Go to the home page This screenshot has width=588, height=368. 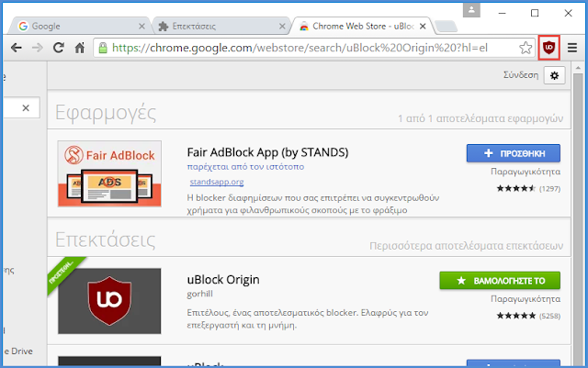pos(80,48)
